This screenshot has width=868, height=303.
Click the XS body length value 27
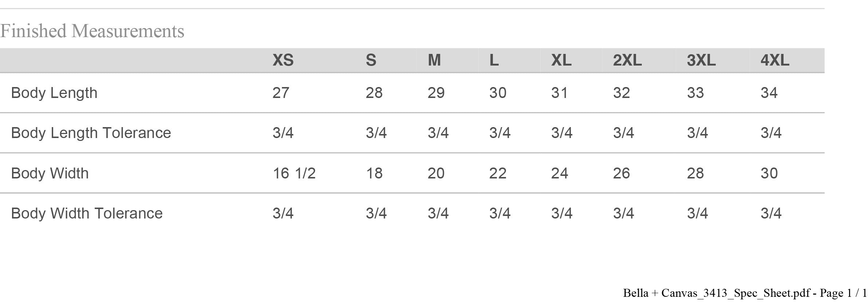coord(280,93)
